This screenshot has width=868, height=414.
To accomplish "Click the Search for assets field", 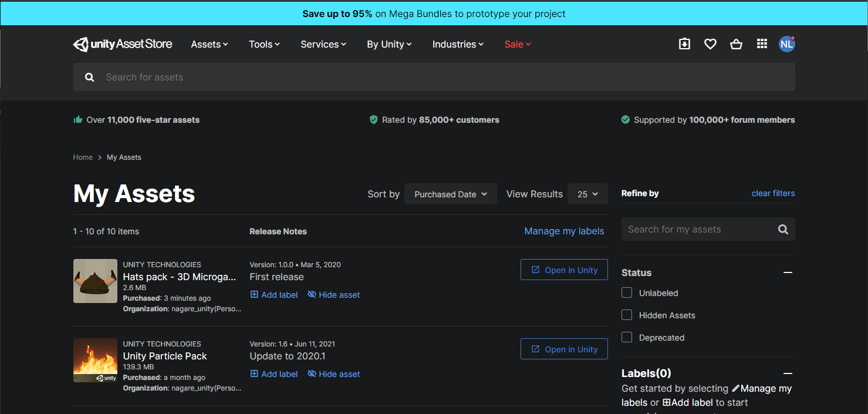I will (x=434, y=77).
